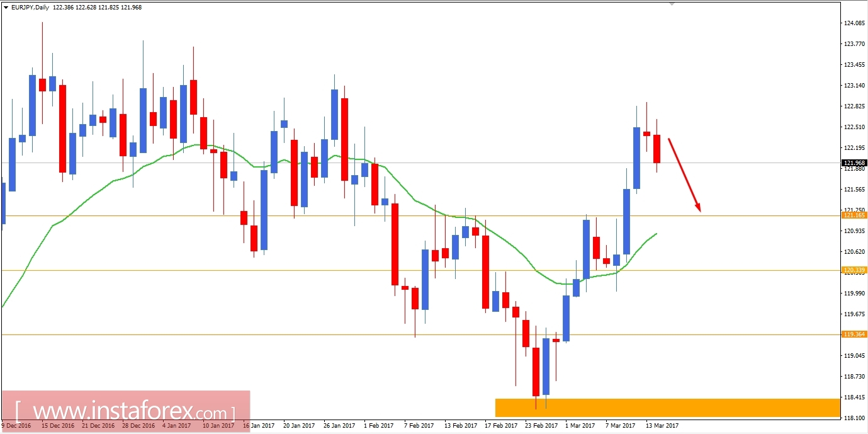Open the EURJPY symbol dropdown triangle
This screenshot has height=434, width=868.
pyautogui.click(x=5, y=7)
